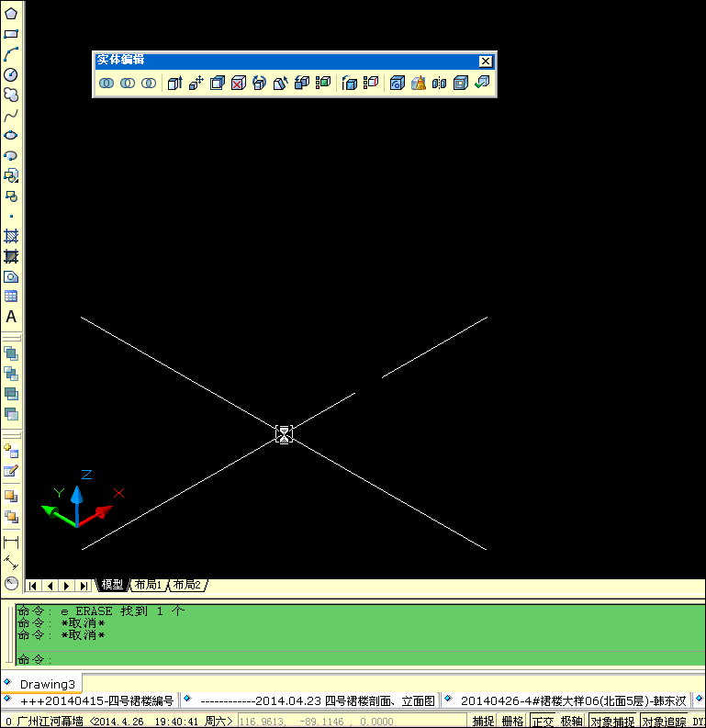This screenshot has height=728, width=706.
Task: Switch to the 布局2 layout tab
Action: pyautogui.click(x=187, y=585)
